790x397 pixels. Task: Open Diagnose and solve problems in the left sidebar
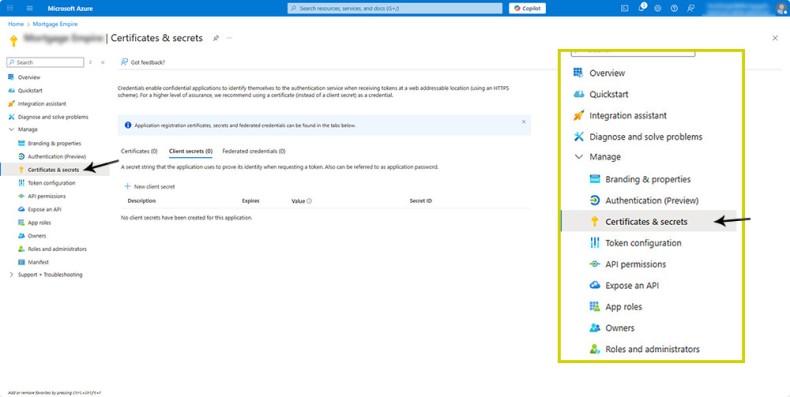(53, 117)
